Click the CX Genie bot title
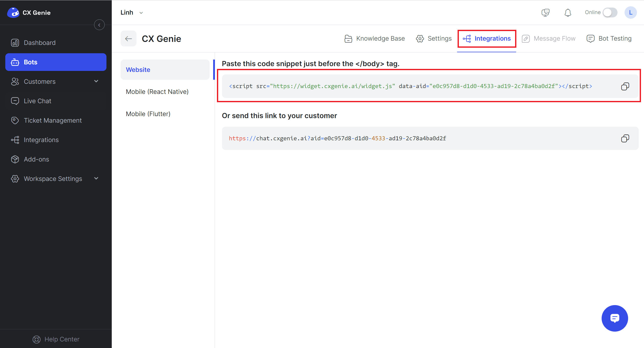This screenshot has height=348, width=644. coord(161,39)
